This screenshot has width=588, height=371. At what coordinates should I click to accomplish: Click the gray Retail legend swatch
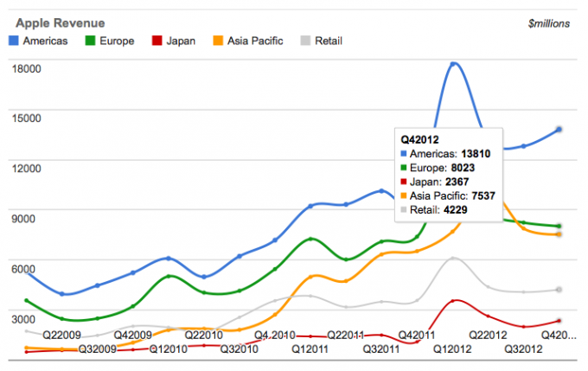point(305,41)
